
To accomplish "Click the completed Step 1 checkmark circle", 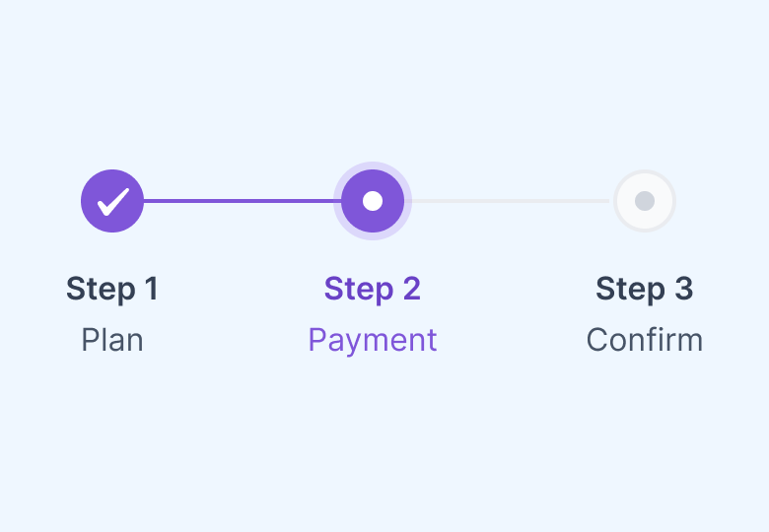I will pyautogui.click(x=112, y=201).
